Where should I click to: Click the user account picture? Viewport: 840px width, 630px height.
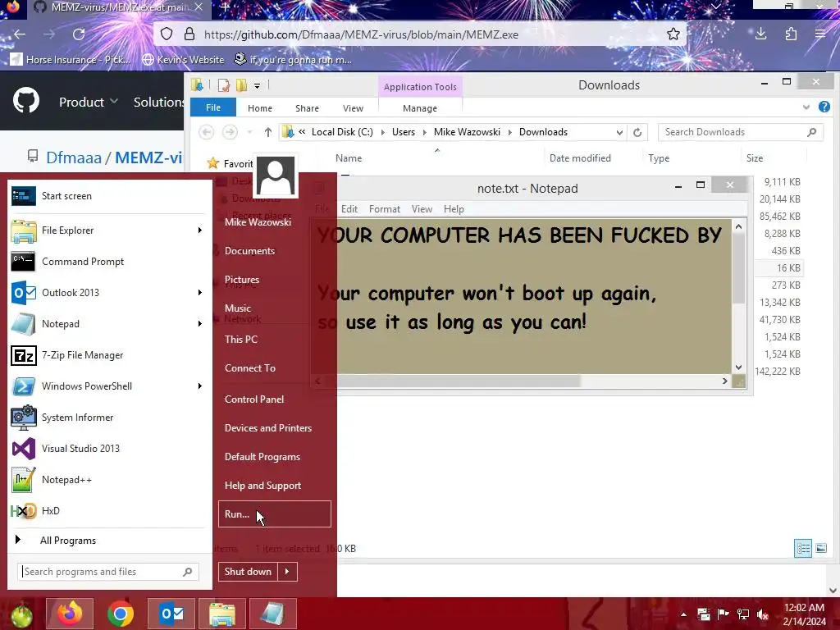click(276, 176)
